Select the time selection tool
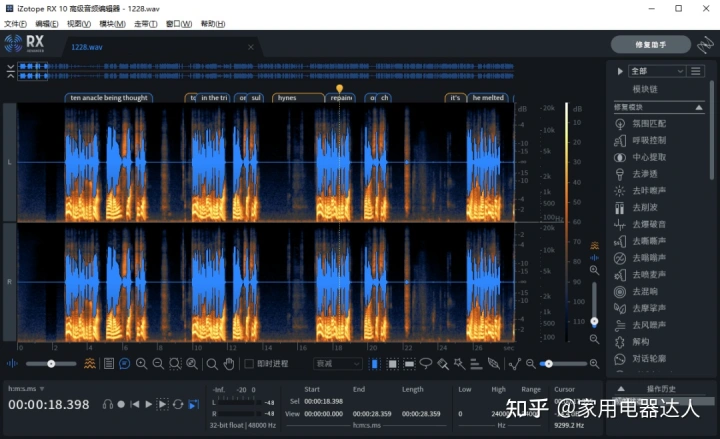Viewport: 720px width, 439px height. click(x=375, y=364)
